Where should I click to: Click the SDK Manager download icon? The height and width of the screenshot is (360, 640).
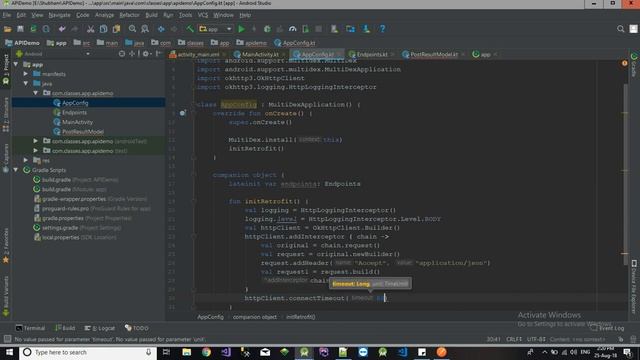pyautogui.click(x=366, y=29)
